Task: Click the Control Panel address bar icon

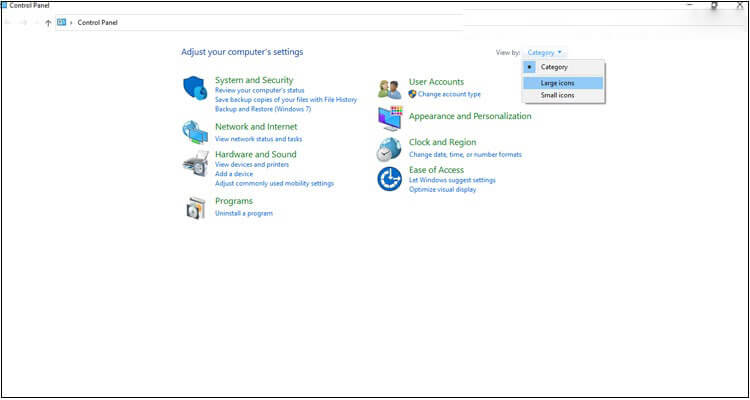Action: 61,22
